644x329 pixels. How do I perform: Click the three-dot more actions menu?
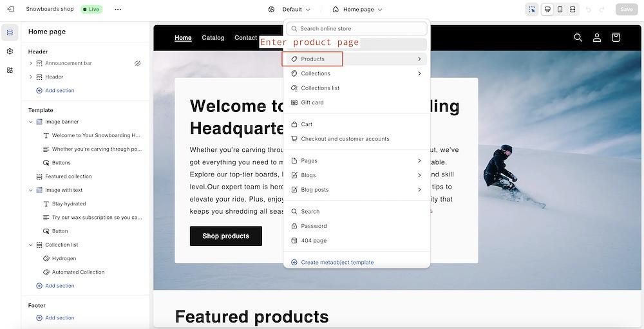[x=117, y=9]
